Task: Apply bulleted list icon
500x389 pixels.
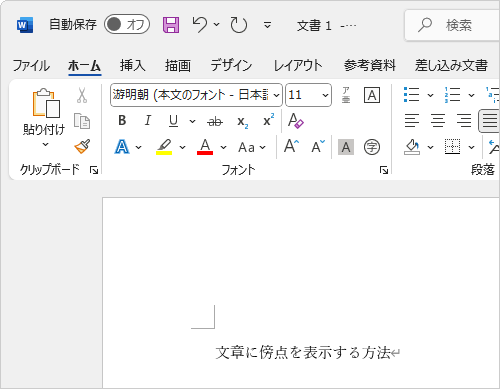Action: click(x=411, y=95)
